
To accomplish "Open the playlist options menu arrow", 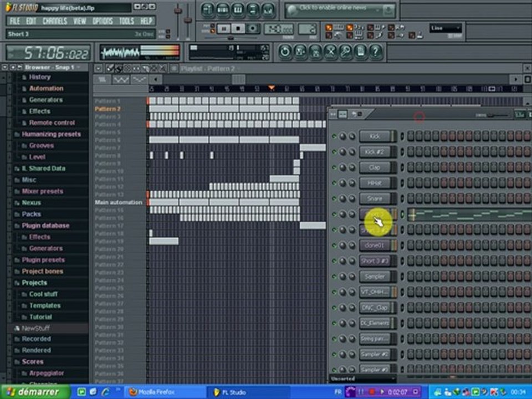I will pyautogui.click(x=99, y=69).
